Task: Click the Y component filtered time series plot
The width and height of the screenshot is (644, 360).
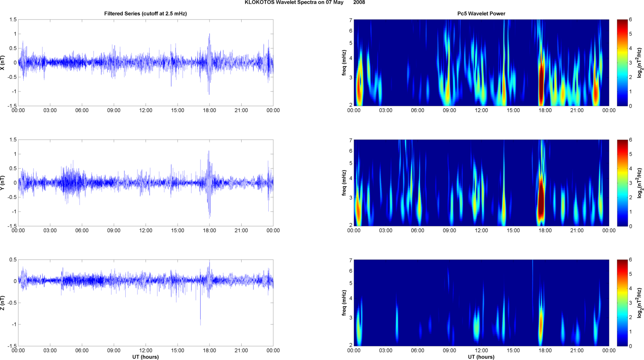Action: coord(146,183)
